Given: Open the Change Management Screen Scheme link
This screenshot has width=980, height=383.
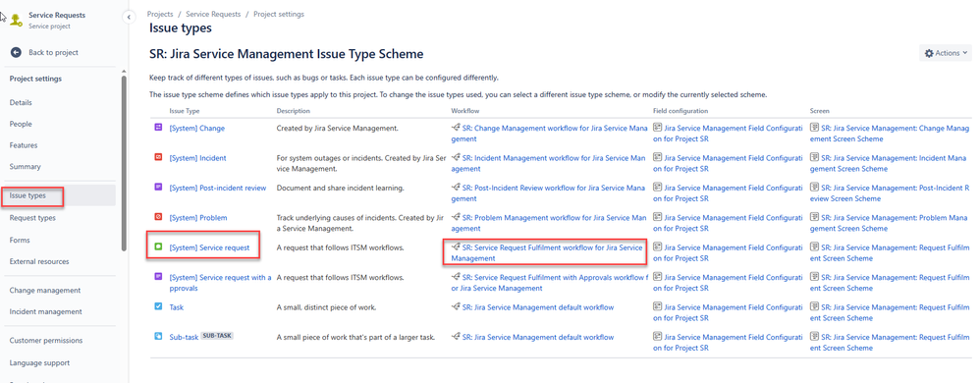Looking at the screenshot, I should pos(890,133).
